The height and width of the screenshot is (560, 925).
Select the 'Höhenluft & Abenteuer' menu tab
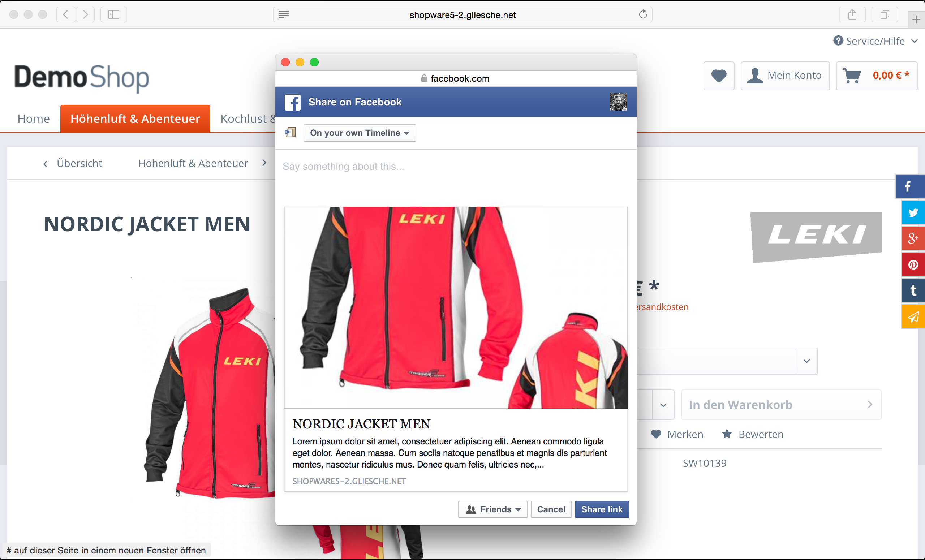point(135,118)
